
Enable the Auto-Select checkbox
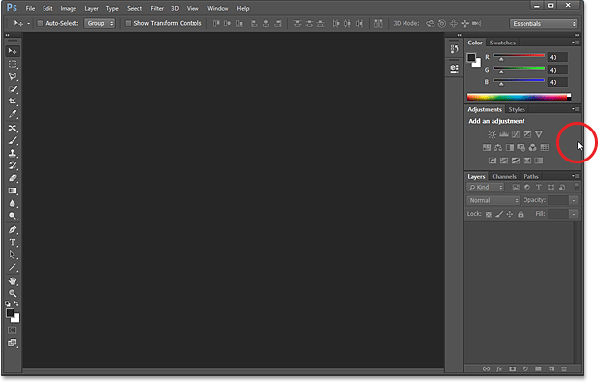click(40, 23)
